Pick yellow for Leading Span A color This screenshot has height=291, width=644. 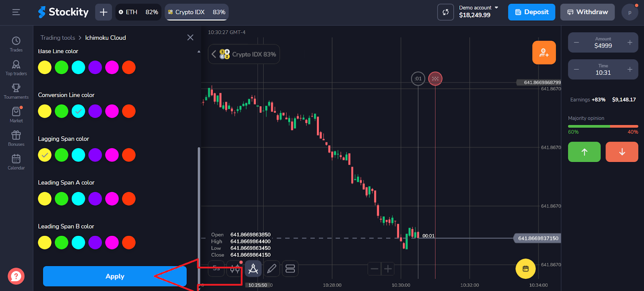[x=45, y=199]
